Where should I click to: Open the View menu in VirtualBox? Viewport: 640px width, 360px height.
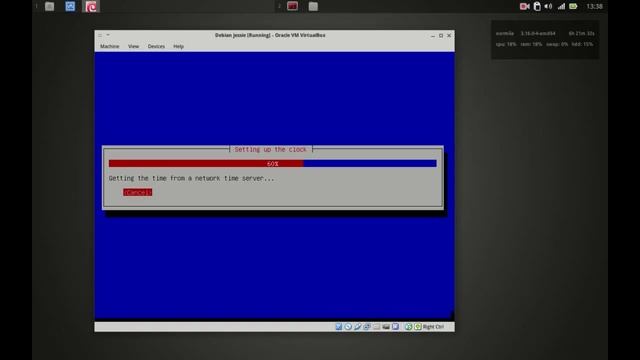133,47
